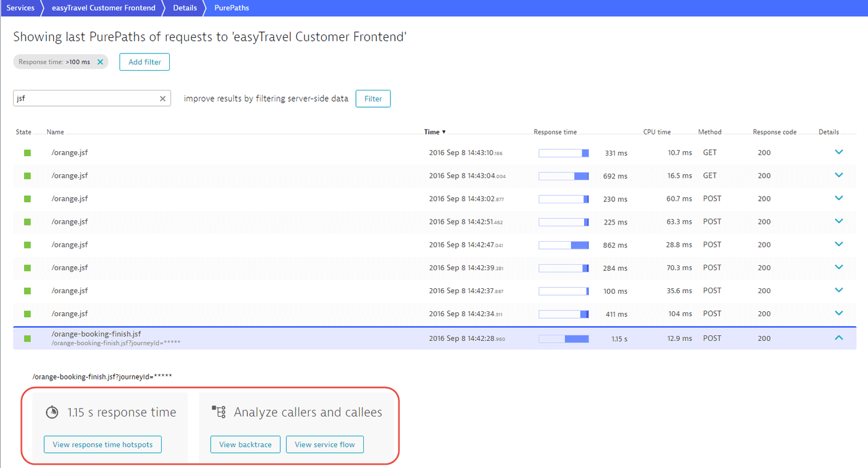Click response time bar for 225 ms request
Screen dimensions: 868x468
(564, 222)
